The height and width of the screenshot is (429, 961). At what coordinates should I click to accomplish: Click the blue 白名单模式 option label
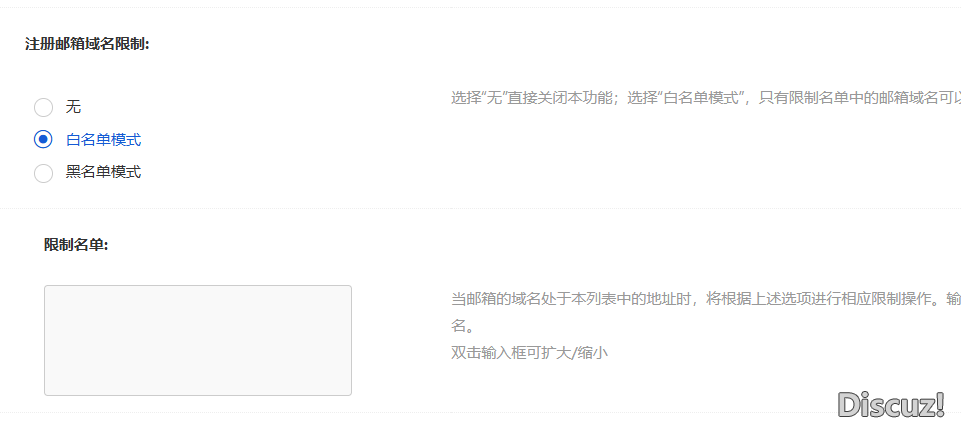coord(104,140)
